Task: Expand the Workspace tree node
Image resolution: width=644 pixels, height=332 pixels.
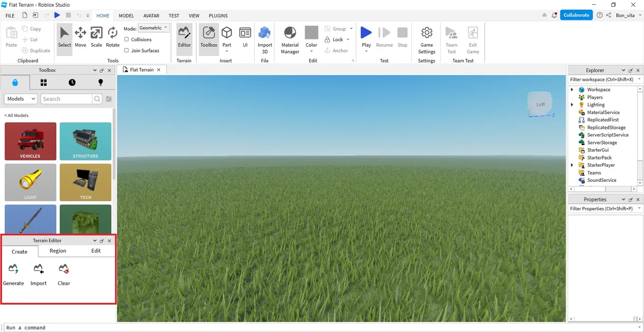Action: pyautogui.click(x=572, y=90)
